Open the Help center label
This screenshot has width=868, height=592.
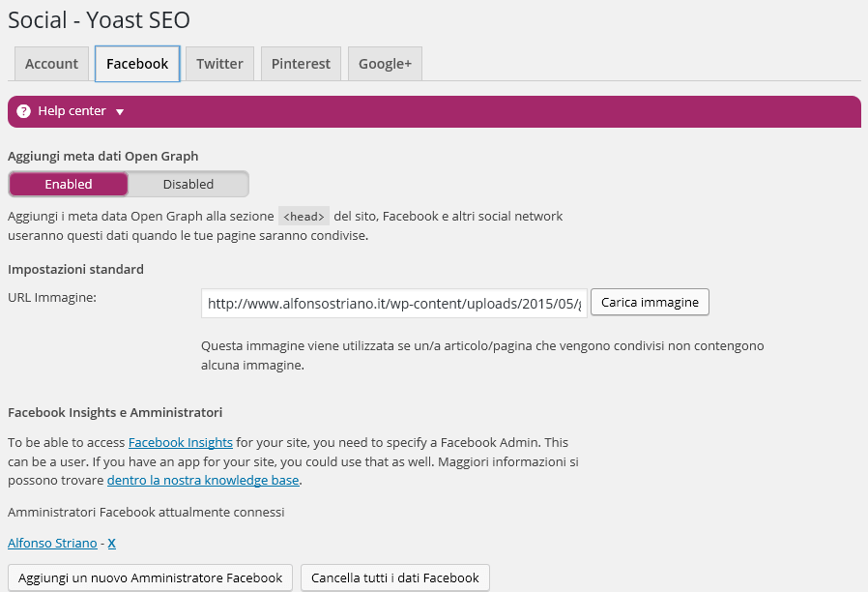click(72, 110)
